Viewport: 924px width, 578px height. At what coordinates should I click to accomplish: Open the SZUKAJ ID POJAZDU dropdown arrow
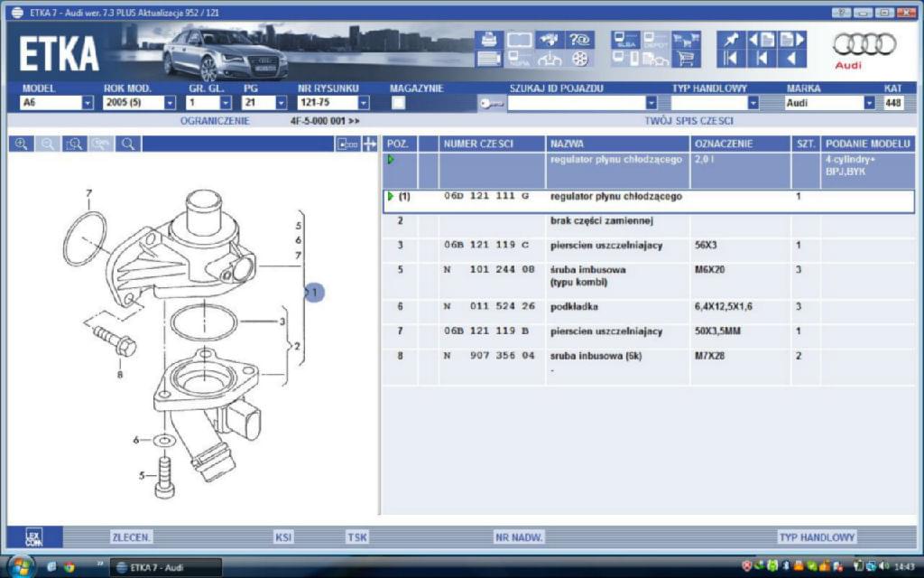tap(651, 103)
